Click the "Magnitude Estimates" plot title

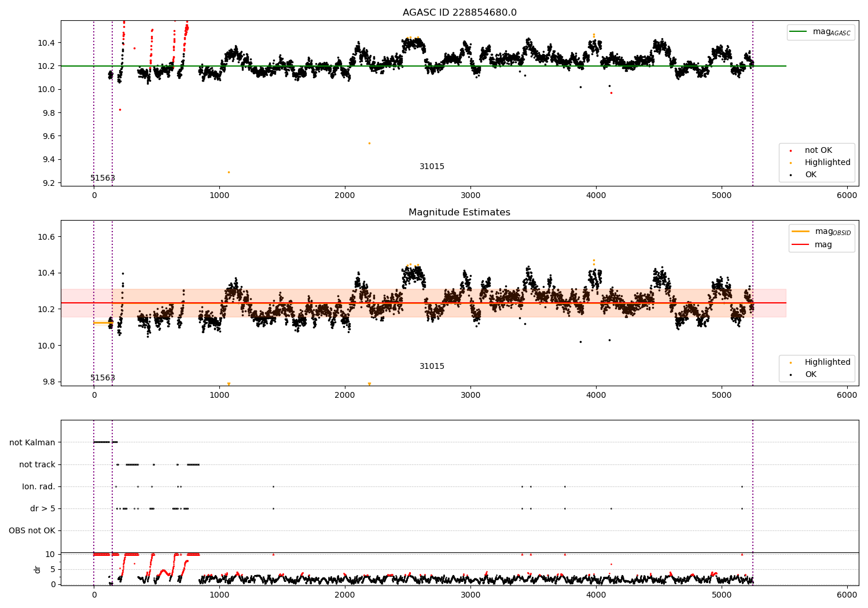[x=459, y=213]
